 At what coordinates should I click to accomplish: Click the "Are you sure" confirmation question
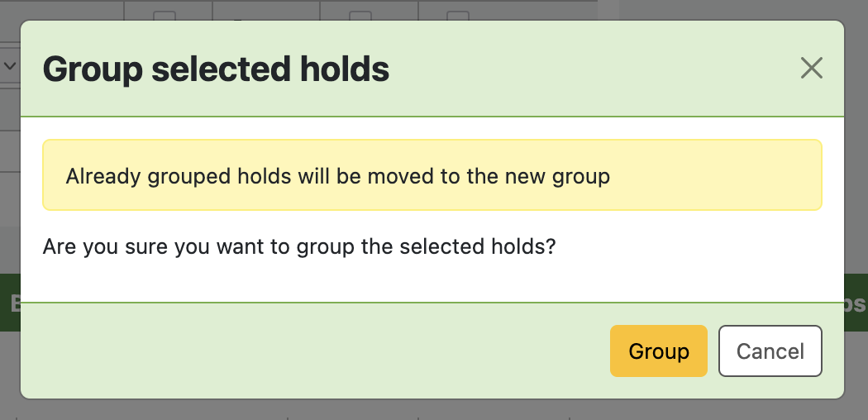[298, 246]
